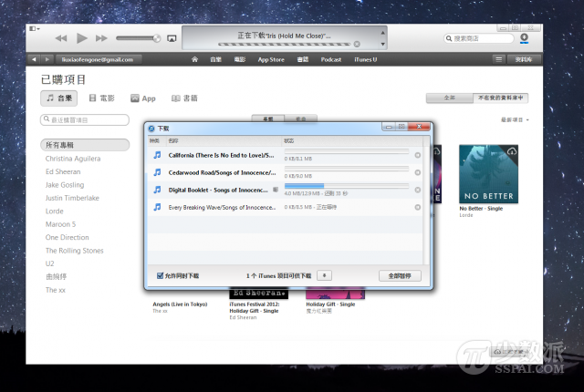Screen dimensions: 584x392
Task: Show only items not in my library
Action: 501,98
